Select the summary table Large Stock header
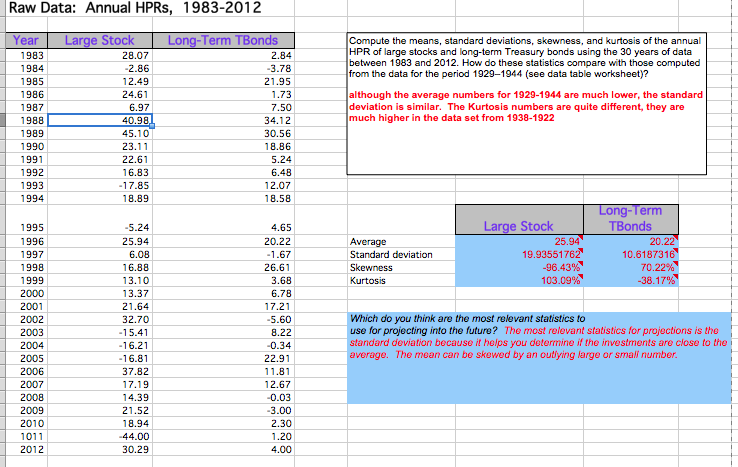Image resolution: width=738 pixels, height=467 pixels. (519, 220)
